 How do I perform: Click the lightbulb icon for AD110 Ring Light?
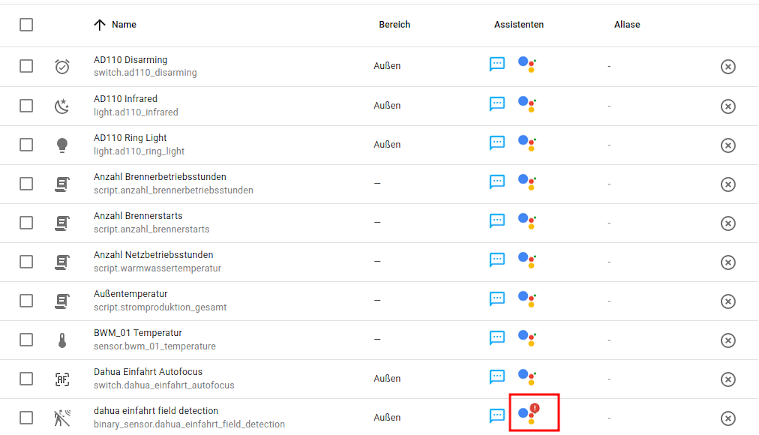(x=62, y=144)
